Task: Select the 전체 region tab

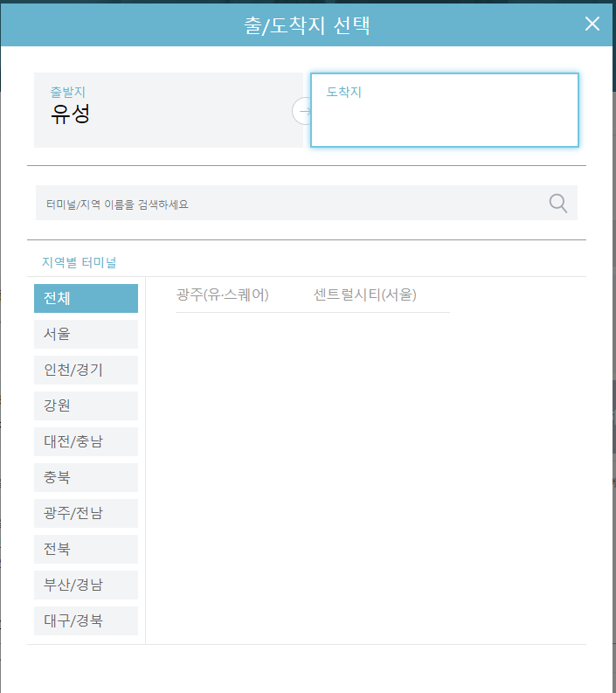Action: pyautogui.click(x=86, y=298)
